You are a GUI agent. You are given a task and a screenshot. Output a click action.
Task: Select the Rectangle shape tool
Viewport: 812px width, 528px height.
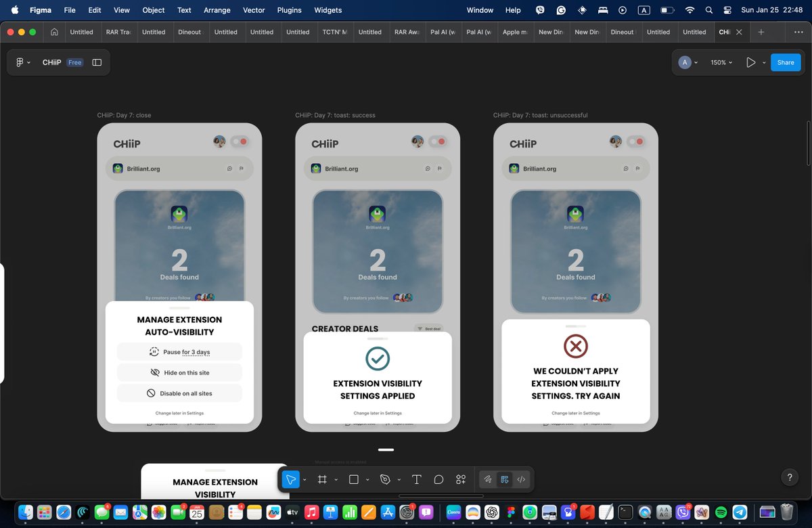click(353, 479)
